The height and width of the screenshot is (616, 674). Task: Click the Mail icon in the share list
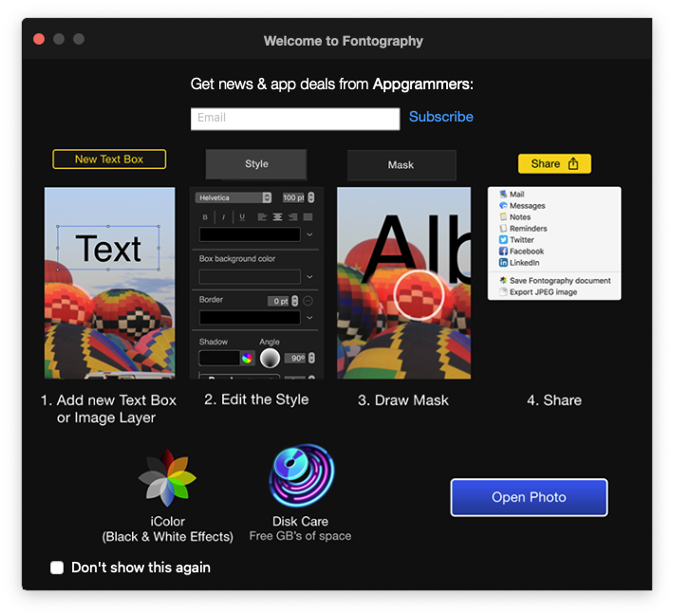(503, 194)
